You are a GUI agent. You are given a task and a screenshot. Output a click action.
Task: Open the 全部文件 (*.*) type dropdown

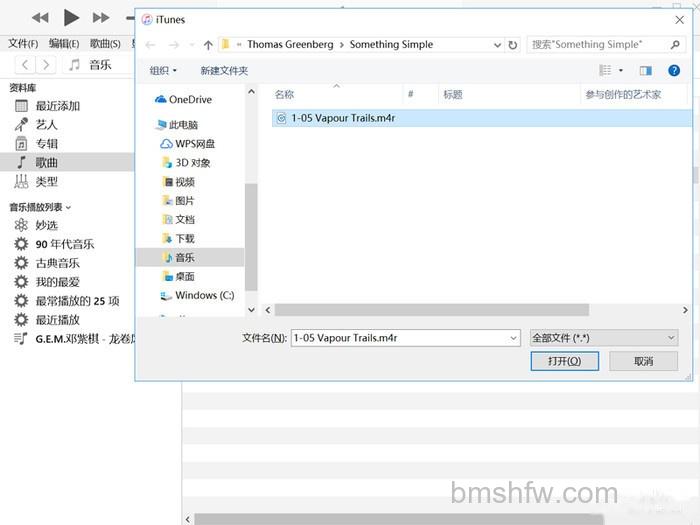(x=604, y=338)
